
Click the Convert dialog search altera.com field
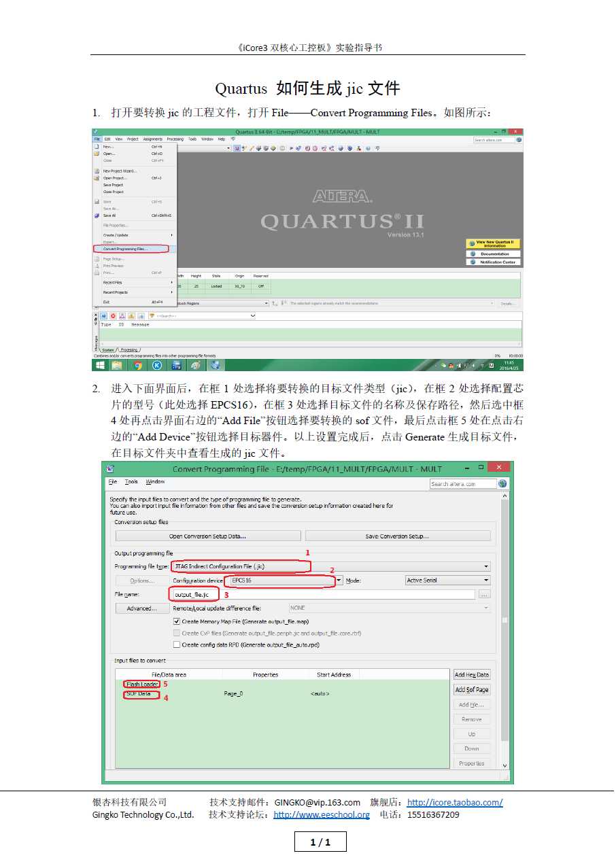click(x=463, y=484)
